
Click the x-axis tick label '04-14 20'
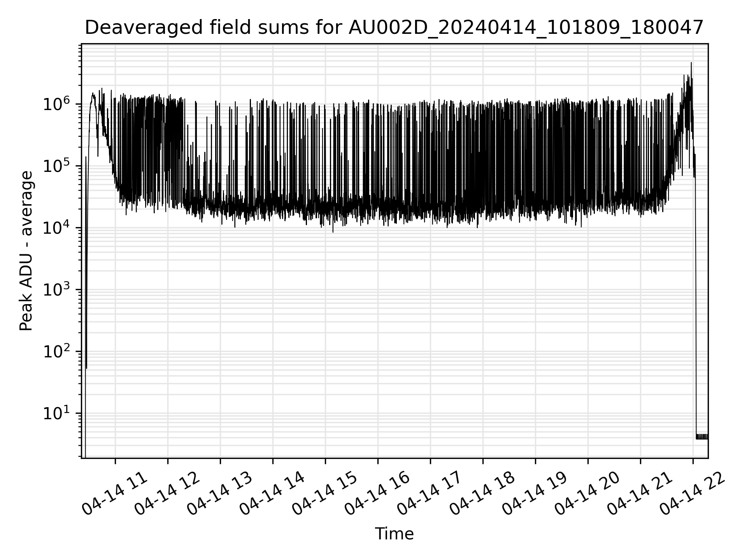(587, 493)
